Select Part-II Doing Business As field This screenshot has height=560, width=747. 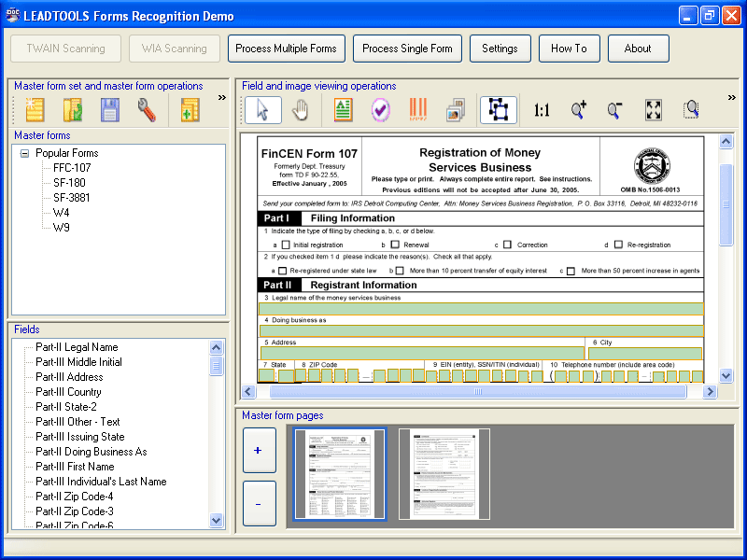coord(92,452)
